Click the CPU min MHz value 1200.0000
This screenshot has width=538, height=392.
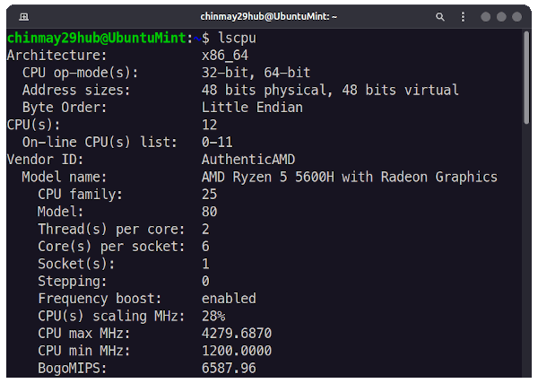click(x=237, y=351)
